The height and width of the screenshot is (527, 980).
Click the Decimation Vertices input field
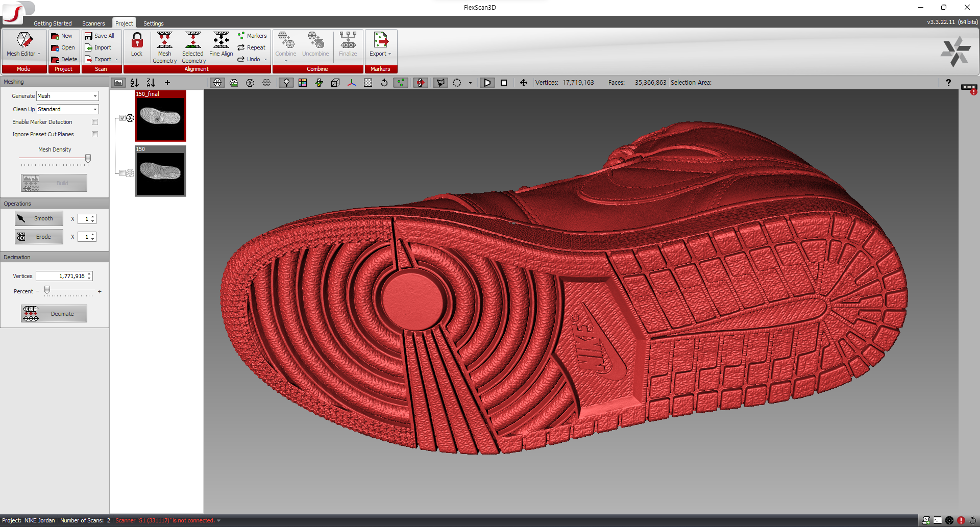pos(61,276)
